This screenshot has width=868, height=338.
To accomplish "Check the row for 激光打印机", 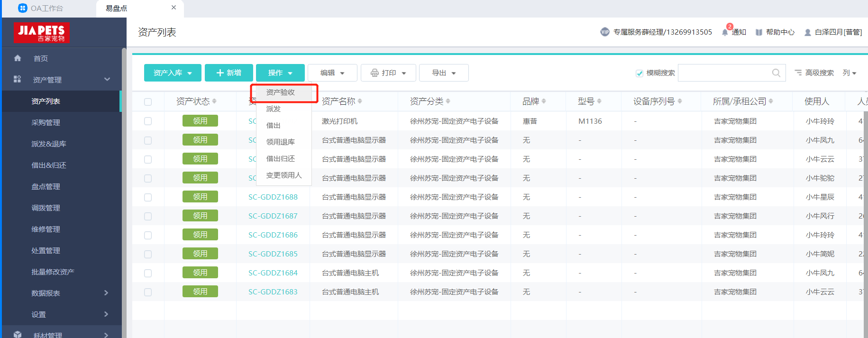I will coord(148,121).
